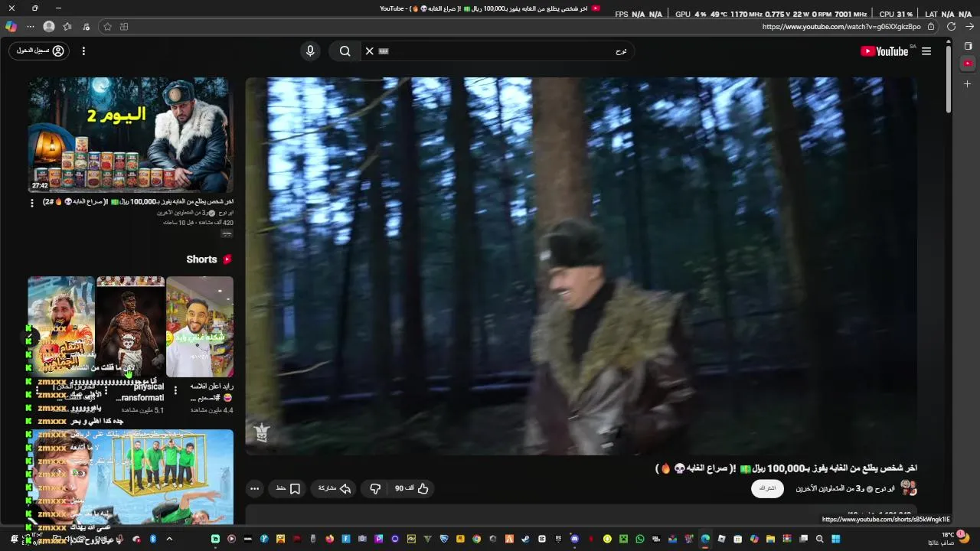The width and height of the screenshot is (980, 551).
Task: Go to YouTube home via logo
Action: click(x=884, y=51)
